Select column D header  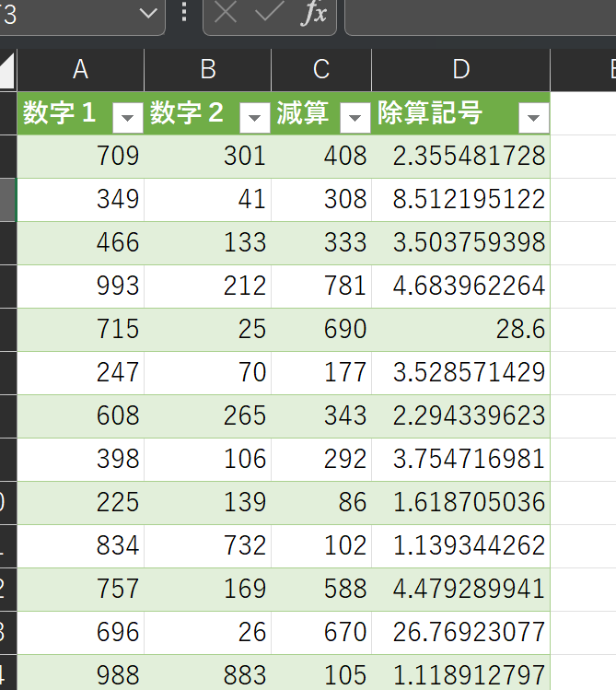point(460,70)
